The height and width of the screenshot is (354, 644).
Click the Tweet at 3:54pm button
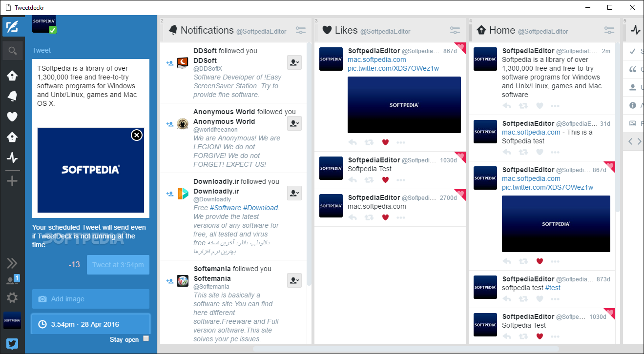pyautogui.click(x=118, y=265)
